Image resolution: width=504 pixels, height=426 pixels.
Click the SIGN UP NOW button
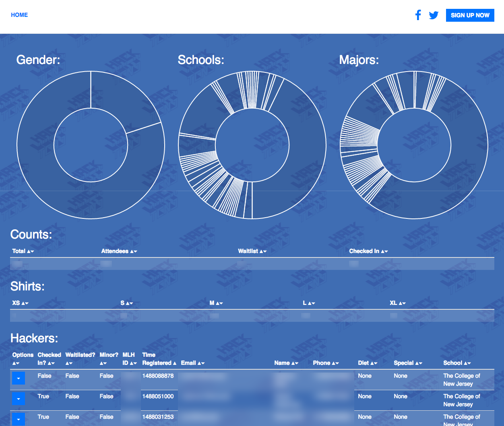click(470, 15)
